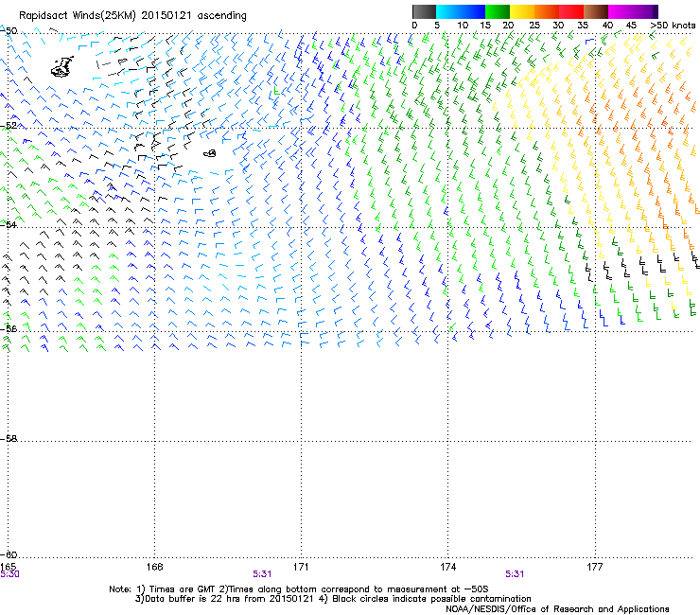Click the purple '5:31' time label near 174
The height and width of the screenshot is (615, 700).
(515, 574)
